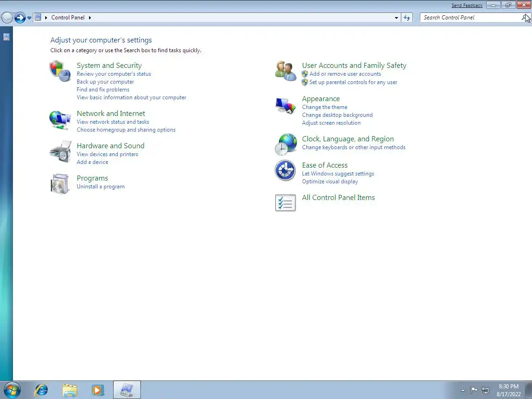Open the Action Center flag tray icon
The width and height of the screenshot is (532, 399).
pos(474,390)
